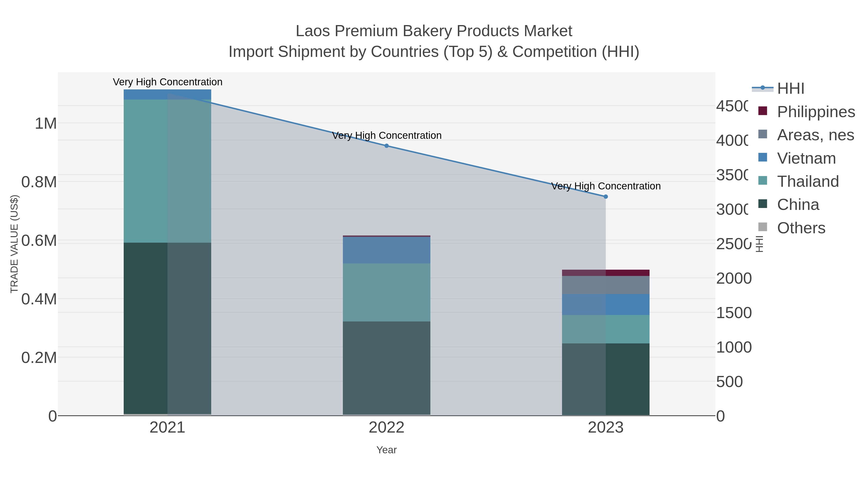Toggle the Thailand legend entry

pos(798,181)
